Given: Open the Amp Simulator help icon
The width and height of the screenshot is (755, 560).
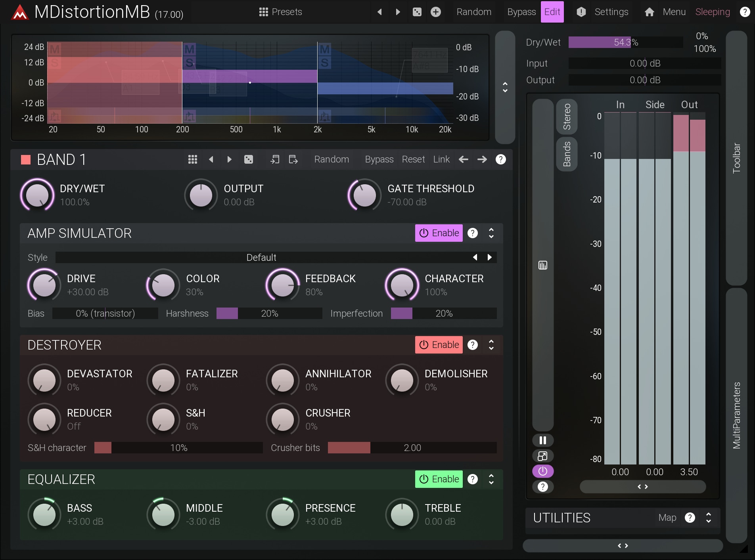Looking at the screenshot, I should pos(472,233).
